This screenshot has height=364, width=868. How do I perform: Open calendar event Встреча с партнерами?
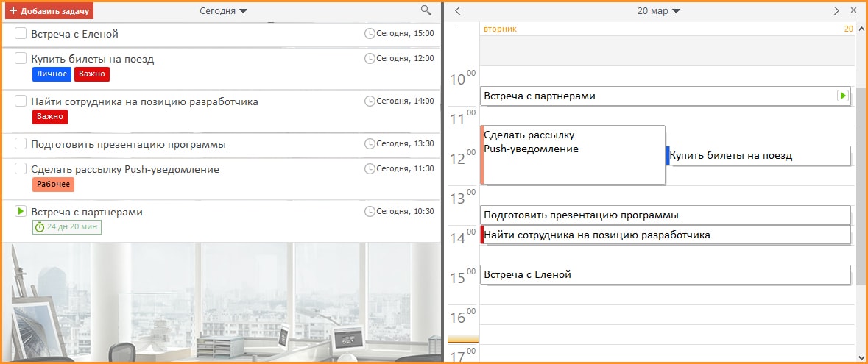tap(665, 96)
